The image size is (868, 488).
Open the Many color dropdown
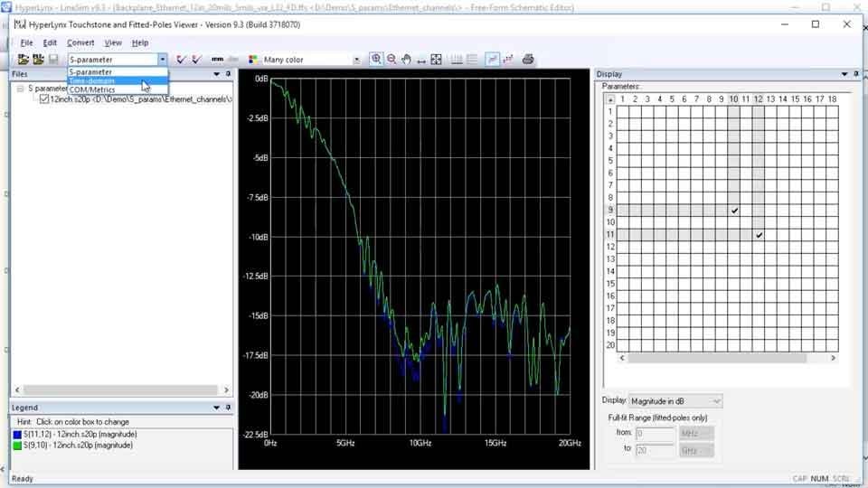(x=356, y=60)
